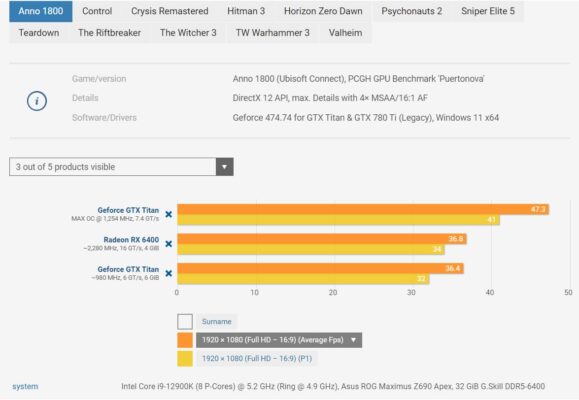
Task: Click the info circle icon
Action: 37,101
